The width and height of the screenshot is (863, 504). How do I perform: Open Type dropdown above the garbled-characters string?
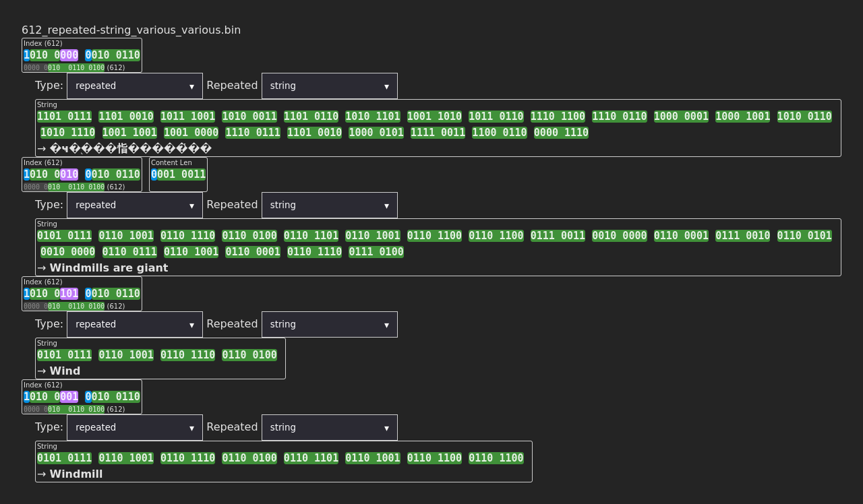(135, 86)
